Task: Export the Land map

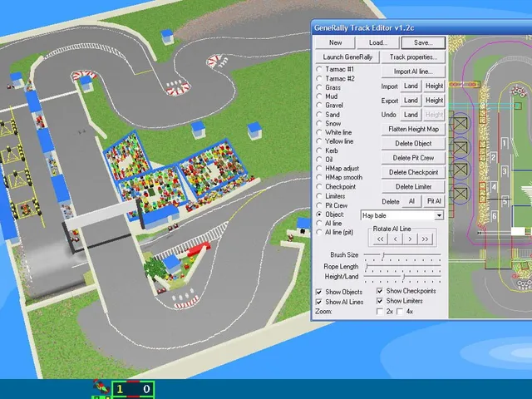Action: click(411, 101)
